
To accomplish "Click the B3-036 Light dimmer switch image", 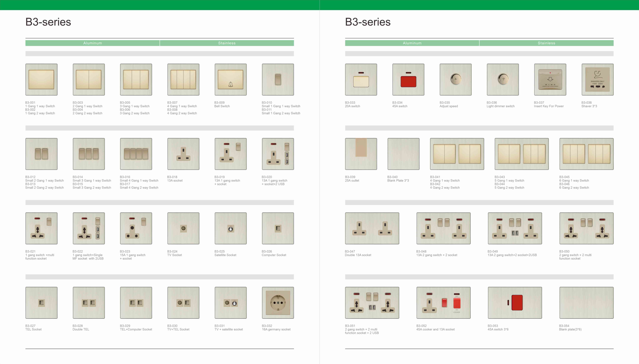I will pos(503,79).
